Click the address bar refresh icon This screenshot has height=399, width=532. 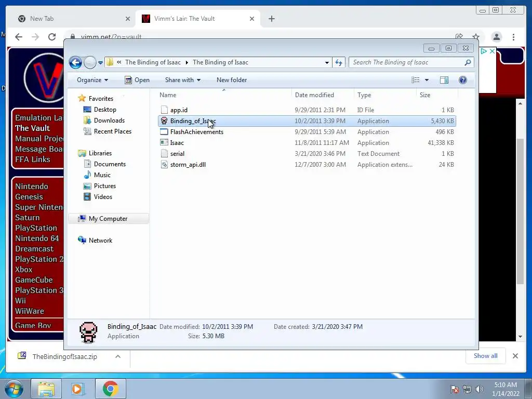(x=339, y=62)
